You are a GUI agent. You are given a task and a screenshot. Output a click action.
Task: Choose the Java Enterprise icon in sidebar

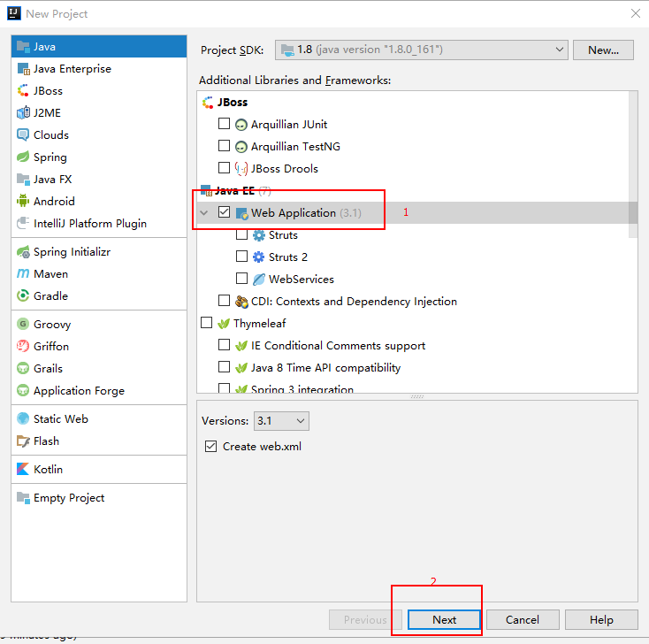point(23,69)
